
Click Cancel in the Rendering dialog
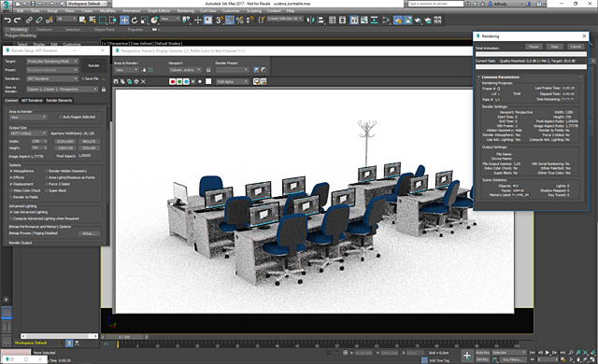[576, 47]
